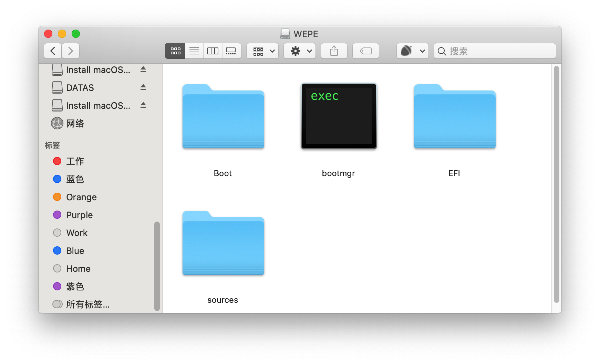Switch to gallery view mode
Viewport: 600px width, 364px height.
[231, 51]
